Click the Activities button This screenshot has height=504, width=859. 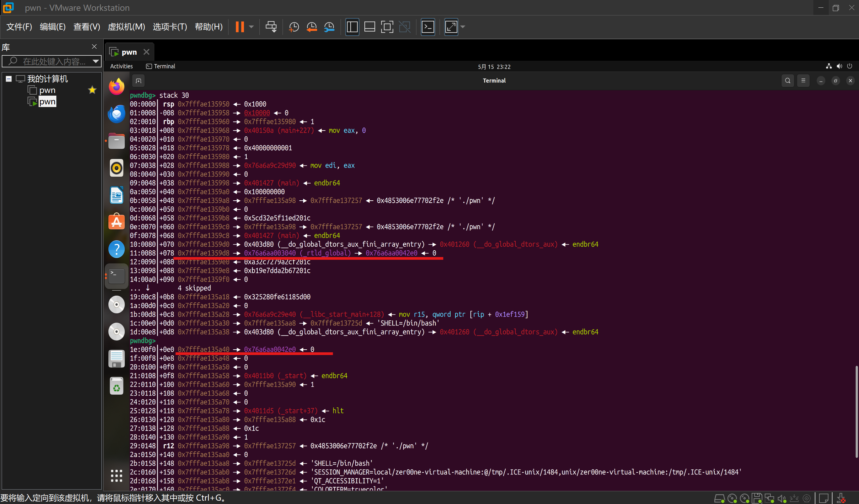(121, 66)
